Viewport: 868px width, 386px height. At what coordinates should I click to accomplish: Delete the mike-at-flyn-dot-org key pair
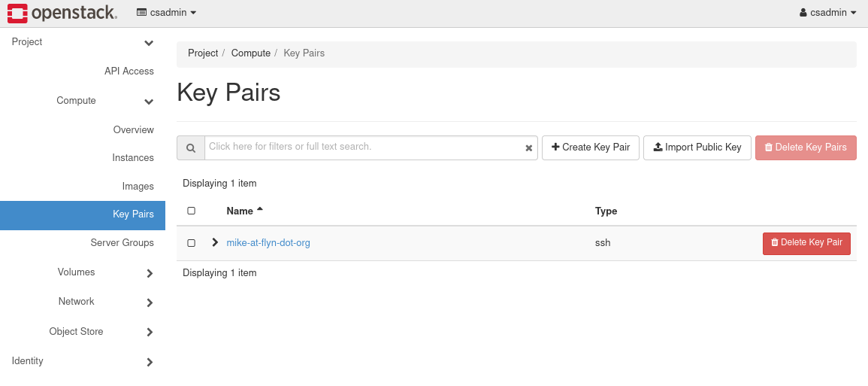tap(806, 243)
